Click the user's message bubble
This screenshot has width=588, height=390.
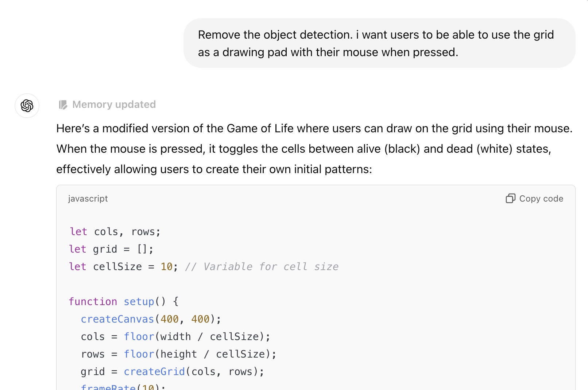379,43
